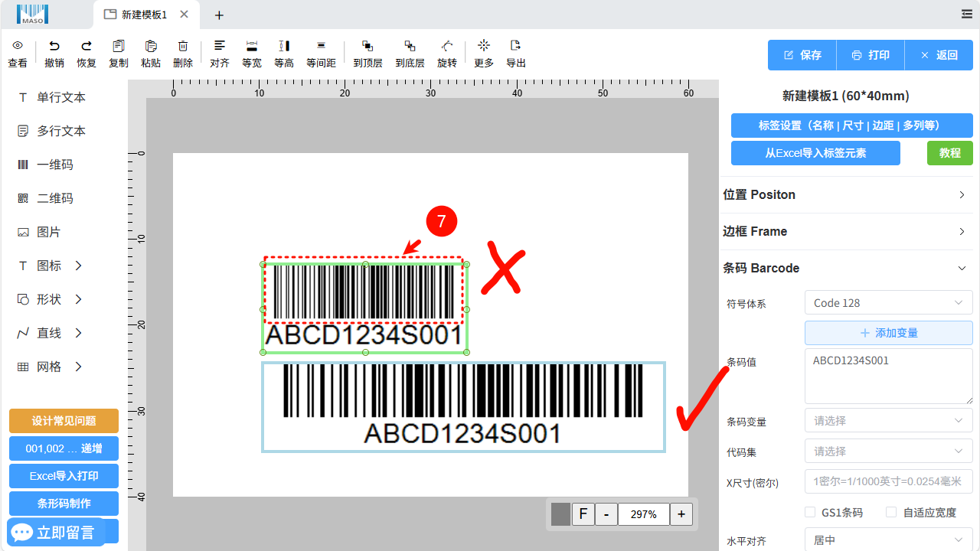Click 001,002 … 递增 button
Image resolution: width=980 pixels, height=551 pixels.
coord(64,448)
